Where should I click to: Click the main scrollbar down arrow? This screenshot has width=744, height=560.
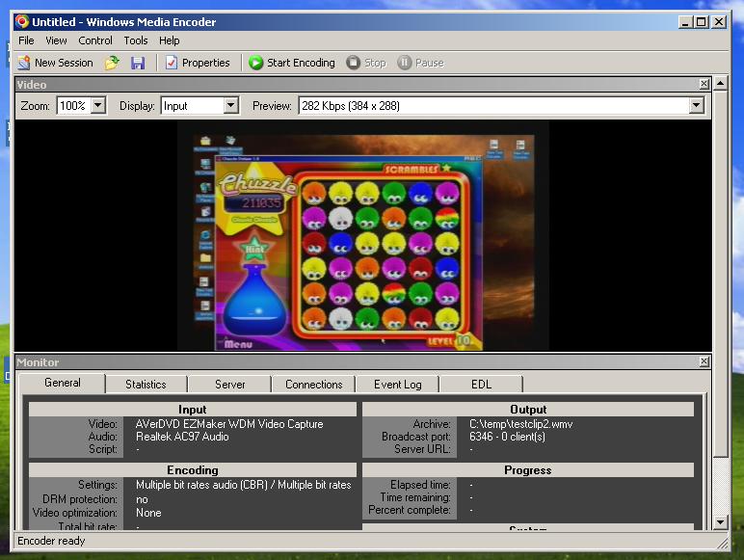[720, 522]
